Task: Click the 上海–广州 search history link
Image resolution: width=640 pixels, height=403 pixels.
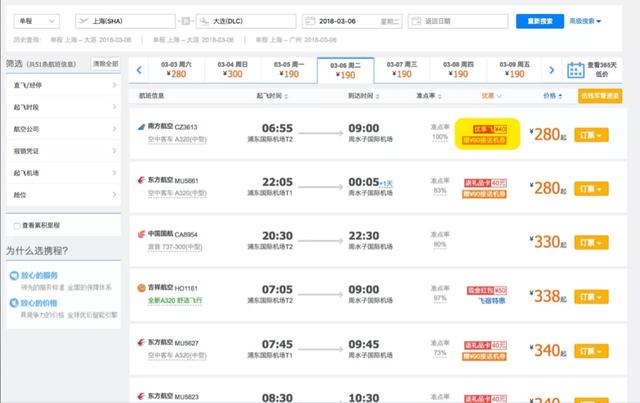Action: click(x=296, y=40)
